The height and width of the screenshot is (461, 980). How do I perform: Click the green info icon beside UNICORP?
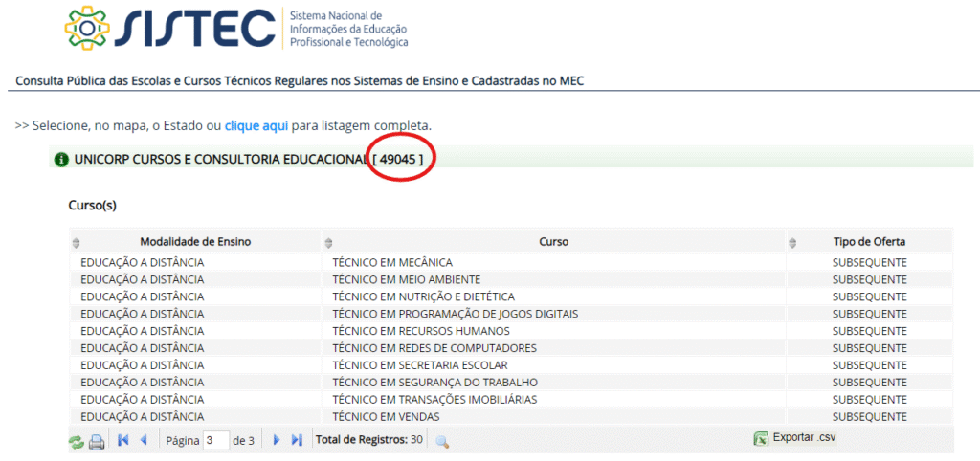click(x=61, y=160)
